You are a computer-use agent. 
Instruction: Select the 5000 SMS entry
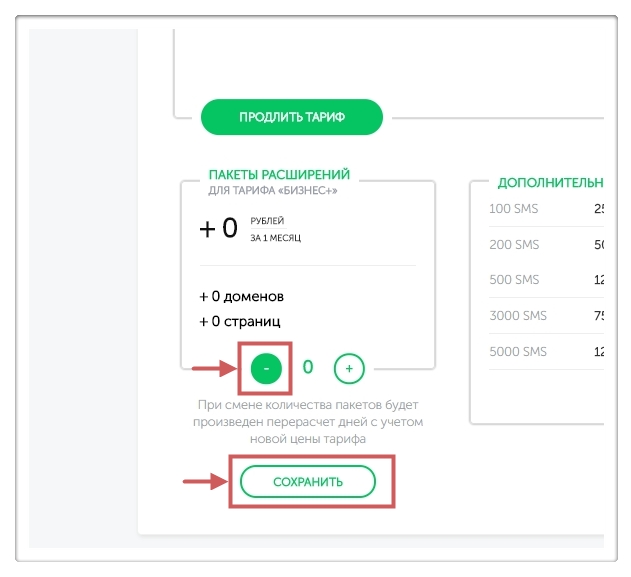(x=518, y=352)
